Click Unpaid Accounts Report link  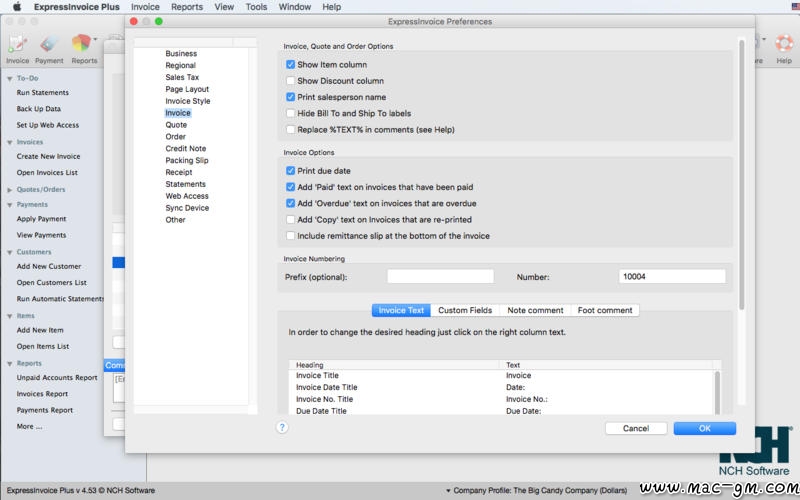pyautogui.click(x=57, y=378)
